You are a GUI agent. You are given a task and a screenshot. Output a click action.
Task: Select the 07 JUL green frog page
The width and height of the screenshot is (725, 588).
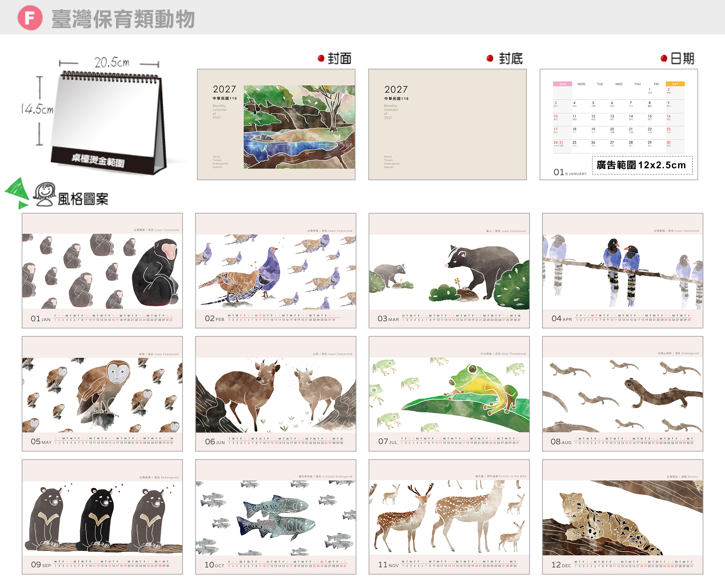tap(449, 394)
